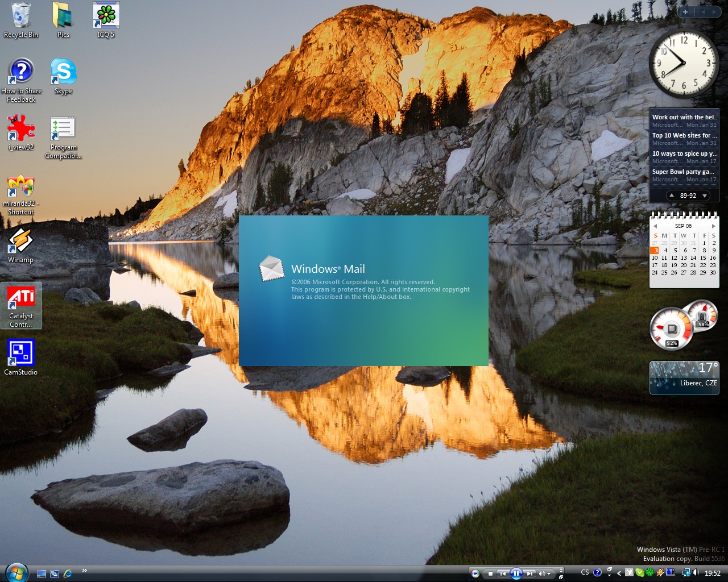Open the volume speaker tray icon

tap(696, 572)
